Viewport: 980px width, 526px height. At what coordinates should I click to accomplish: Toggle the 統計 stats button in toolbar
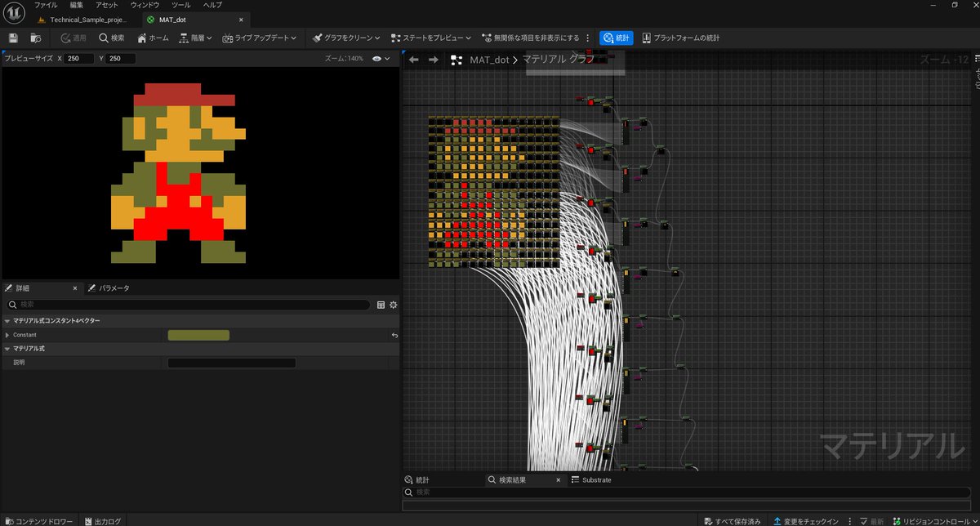click(617, 38)
